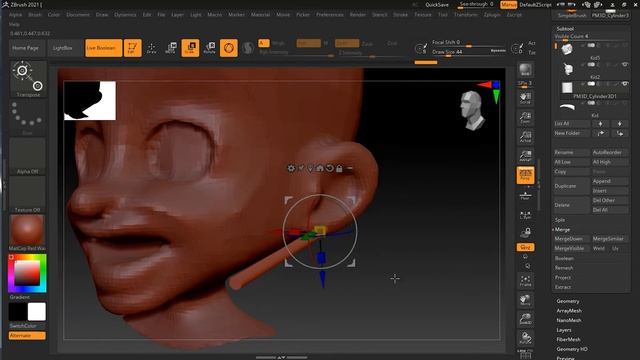
Task: Toggle Live Boolean mode
Action: click(104, 48)
